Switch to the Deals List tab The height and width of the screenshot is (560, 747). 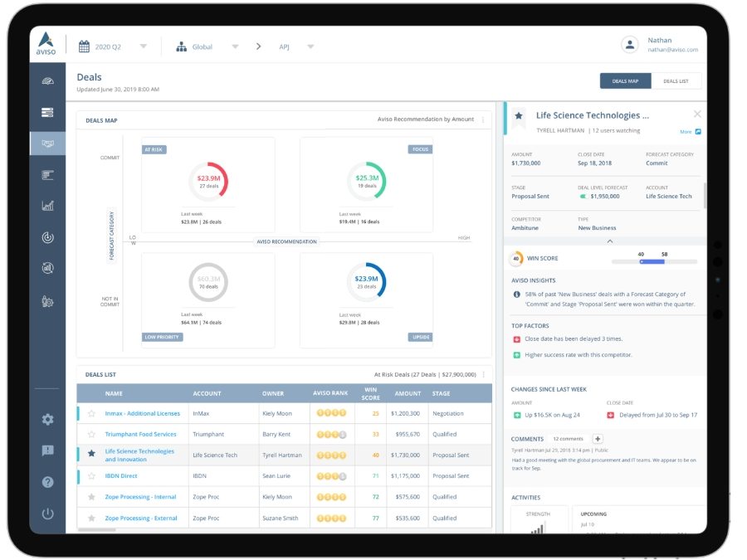(x=676, y=81)
